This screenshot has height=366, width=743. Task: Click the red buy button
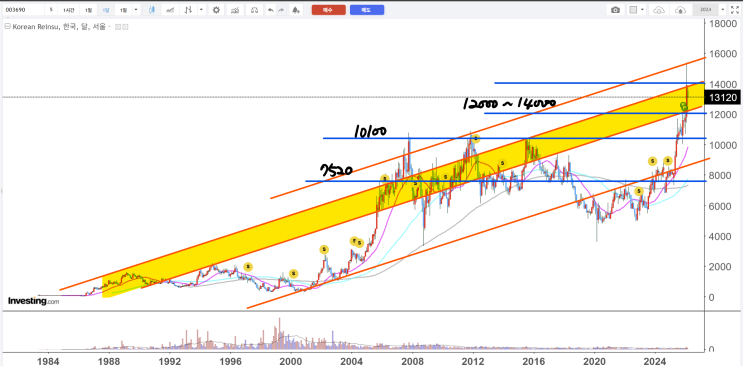tap(329, 10)
